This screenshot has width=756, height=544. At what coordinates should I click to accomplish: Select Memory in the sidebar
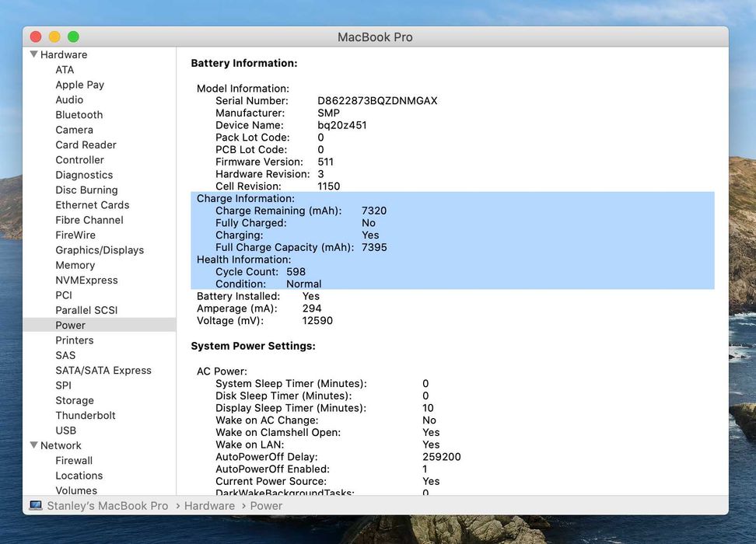[x=75, y=265]
